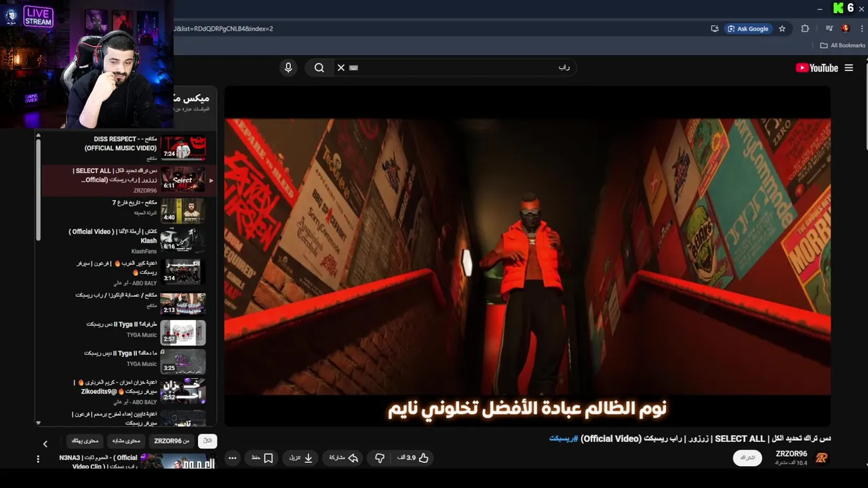Viewport: 868px width, 488px height.
Task: Click the dislike thumbs-down icon
Action: pos(380,458)
